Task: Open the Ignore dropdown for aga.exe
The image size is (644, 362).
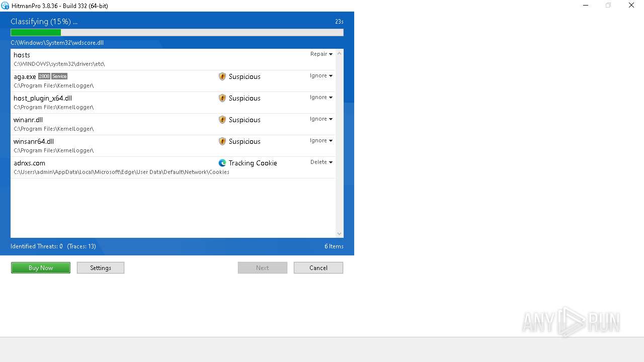Action: (321, 75)
